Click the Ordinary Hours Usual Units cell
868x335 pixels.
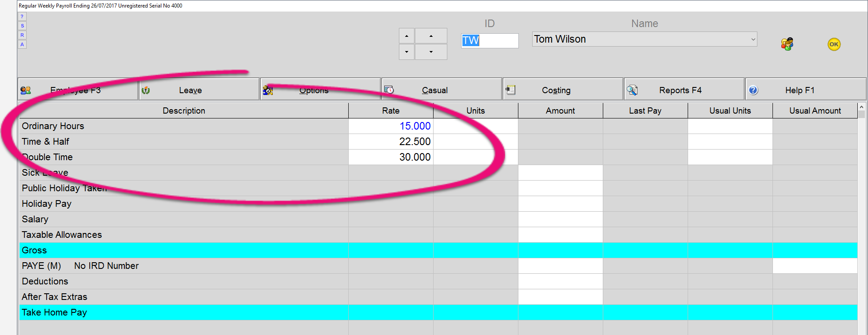point(730,126)
